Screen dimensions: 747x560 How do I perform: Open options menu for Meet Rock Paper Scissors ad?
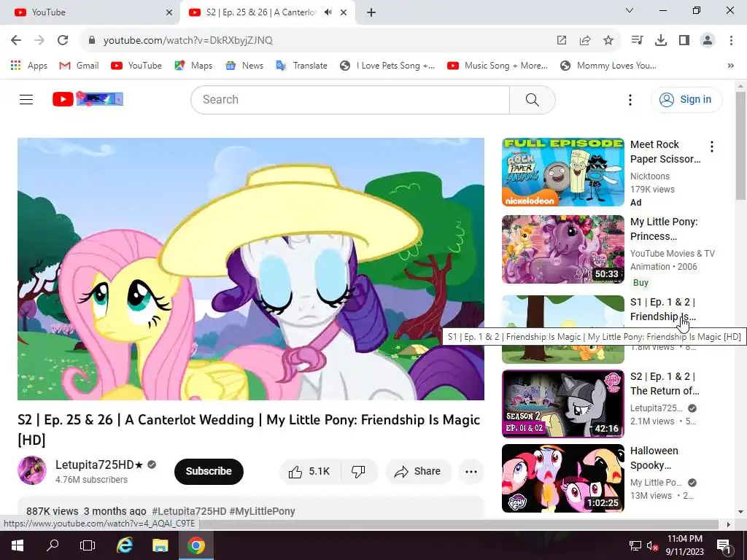[712, 147]
